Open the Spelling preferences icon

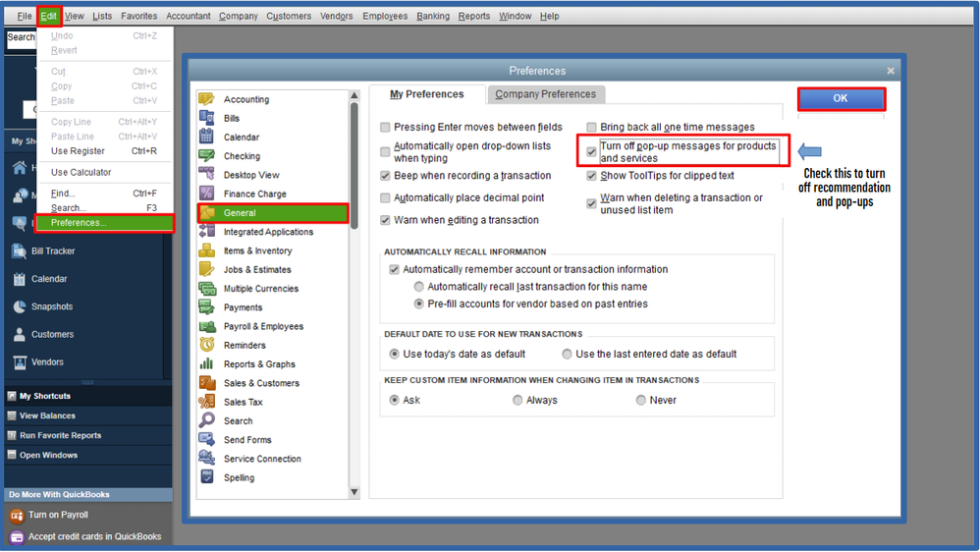(207, 477)
